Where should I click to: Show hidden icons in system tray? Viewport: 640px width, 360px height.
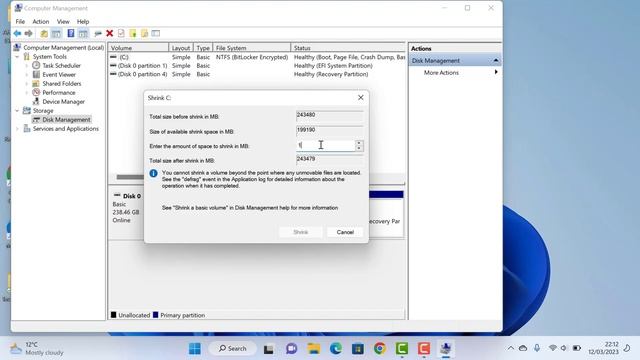click(x=511, y=348)
